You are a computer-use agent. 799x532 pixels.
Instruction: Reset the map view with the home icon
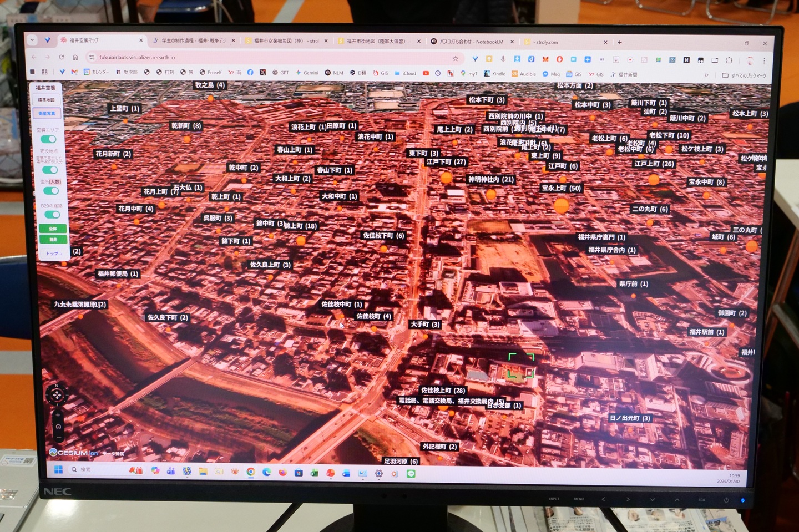pyautogui.click(x=58, y=426)
